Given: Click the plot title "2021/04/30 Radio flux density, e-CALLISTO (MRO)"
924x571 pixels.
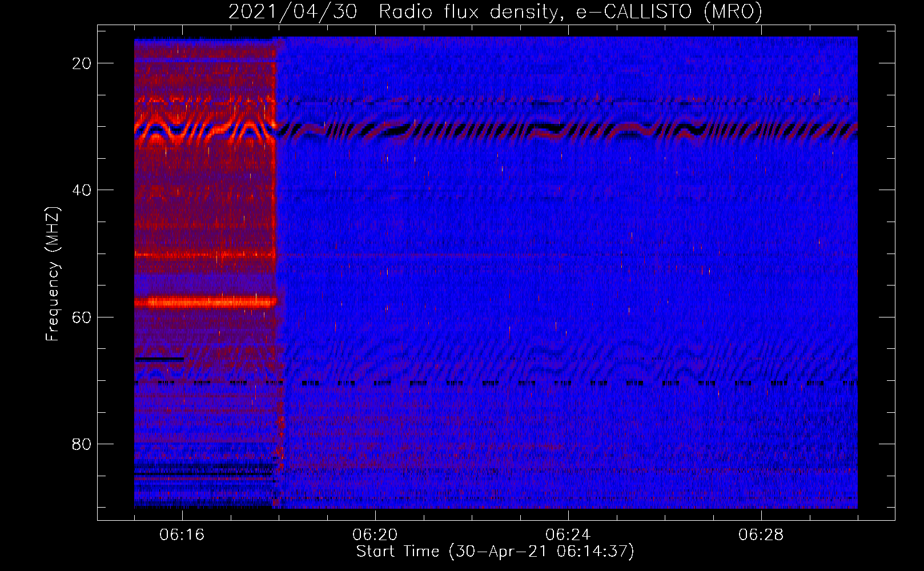Looking at the screenshot, I should point(495,11).
